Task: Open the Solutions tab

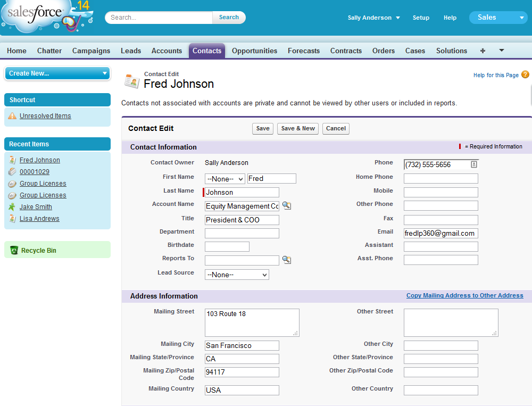Action: pos(452,51)
